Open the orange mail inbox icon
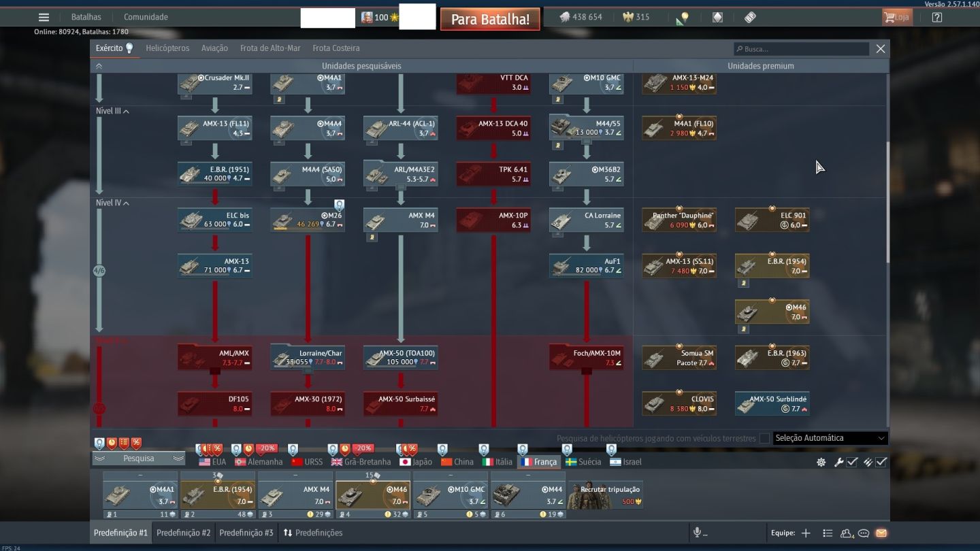 click(881, 533)
